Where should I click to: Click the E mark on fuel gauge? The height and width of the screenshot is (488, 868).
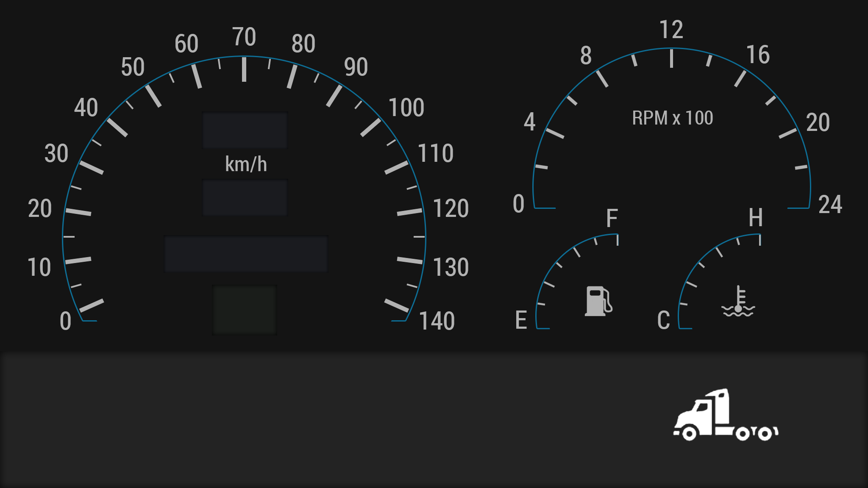click(521, 320)
